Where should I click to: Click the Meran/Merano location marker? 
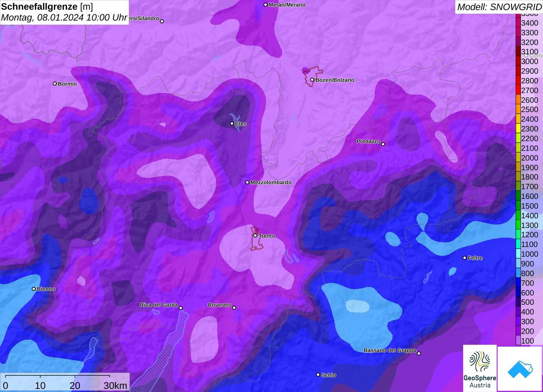(x=265, y=5)
